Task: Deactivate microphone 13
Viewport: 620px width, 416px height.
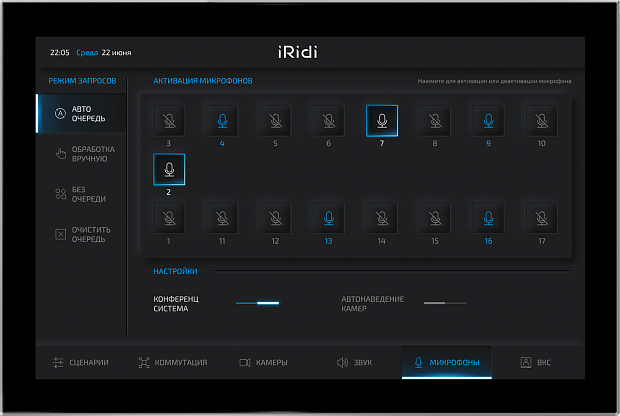Action: tap(328, 217)
